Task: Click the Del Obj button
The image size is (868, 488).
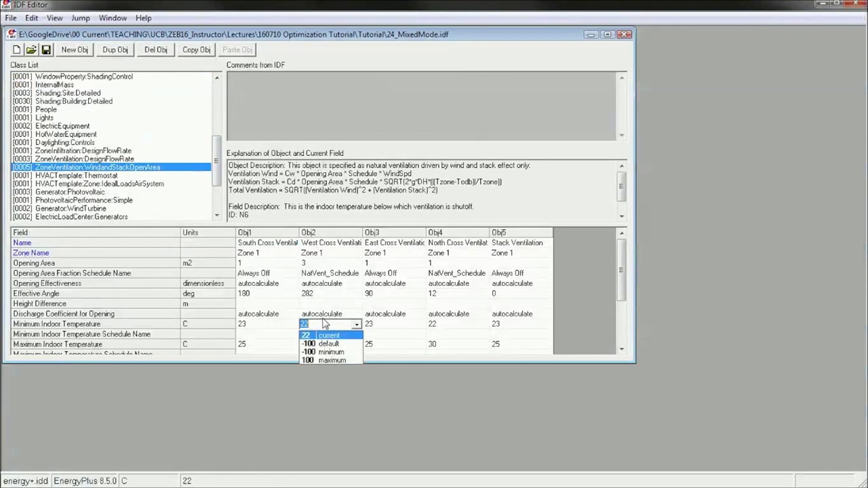Action: coord(156,49)
